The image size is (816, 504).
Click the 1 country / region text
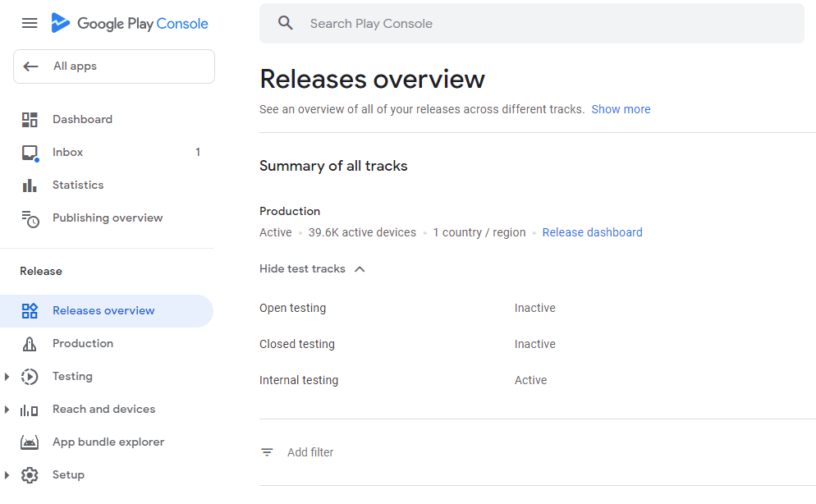point(479,232)
